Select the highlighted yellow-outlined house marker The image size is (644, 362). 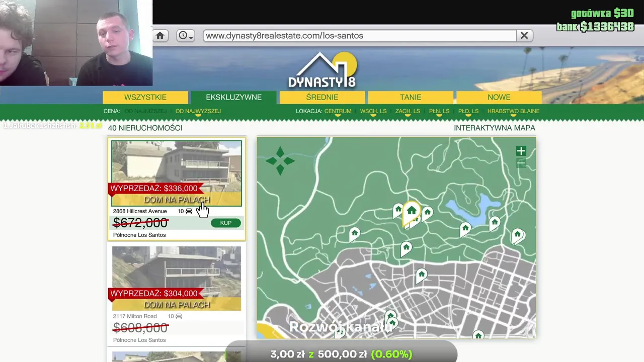tap(412, 212)
